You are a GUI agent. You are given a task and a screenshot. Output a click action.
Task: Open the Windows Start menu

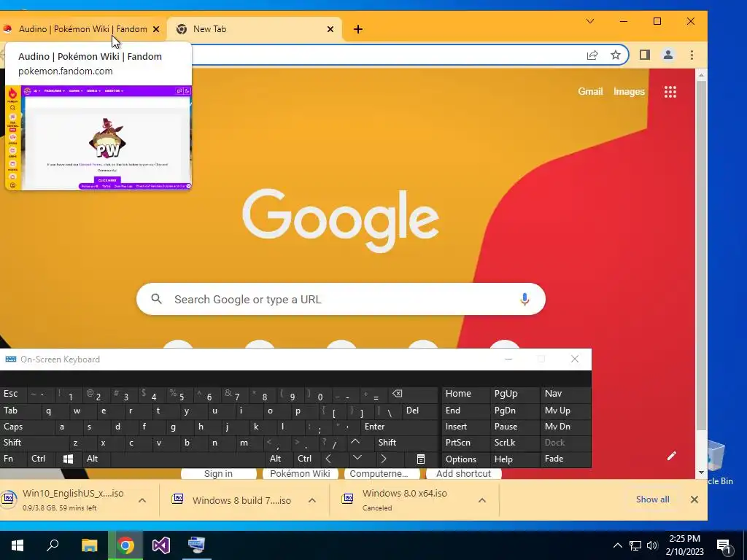(x=18, y=545)
